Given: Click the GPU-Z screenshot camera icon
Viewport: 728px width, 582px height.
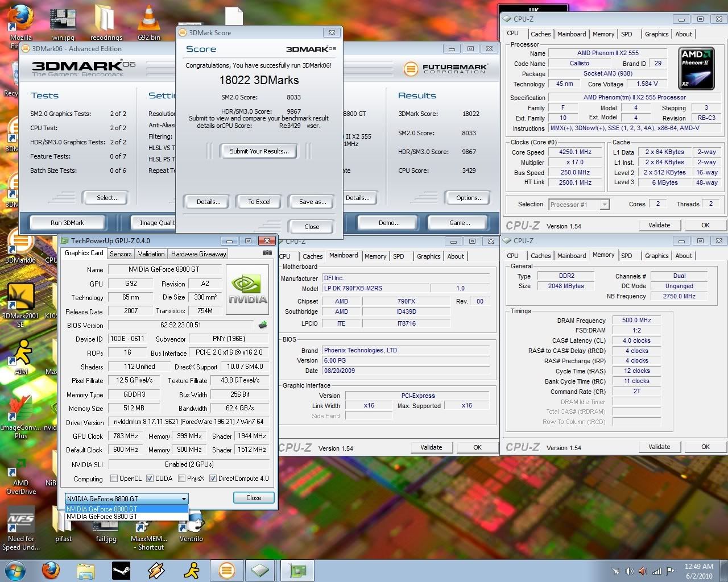Looking at the screenshot, I should point(267,253).
